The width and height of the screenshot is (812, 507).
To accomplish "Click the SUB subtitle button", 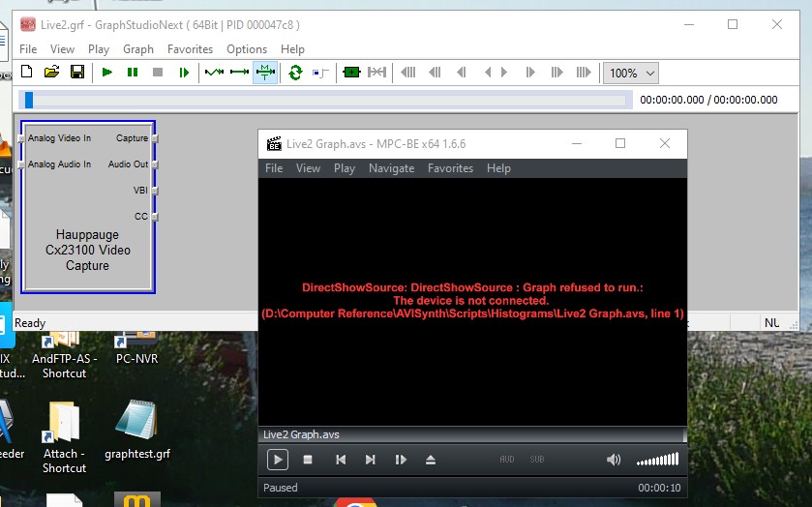I will (537, 460).
